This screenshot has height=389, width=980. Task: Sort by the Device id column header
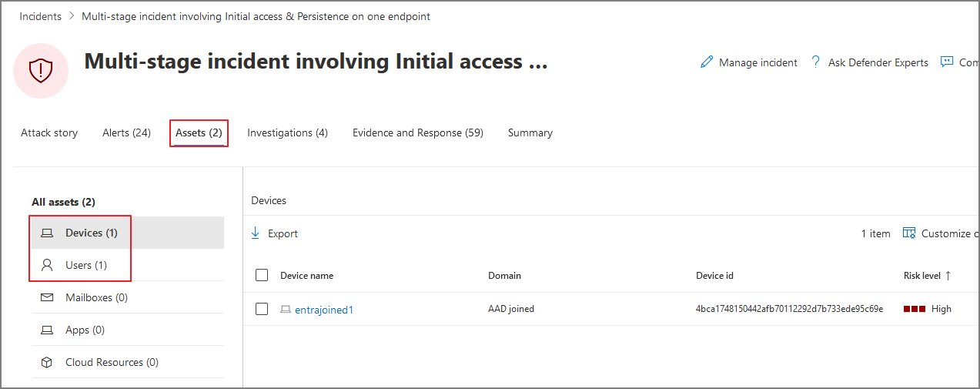click(x=714, y=275)
